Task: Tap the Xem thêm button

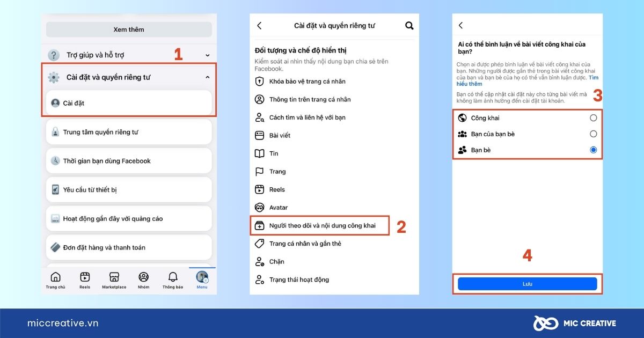Action: coord(129,30)
